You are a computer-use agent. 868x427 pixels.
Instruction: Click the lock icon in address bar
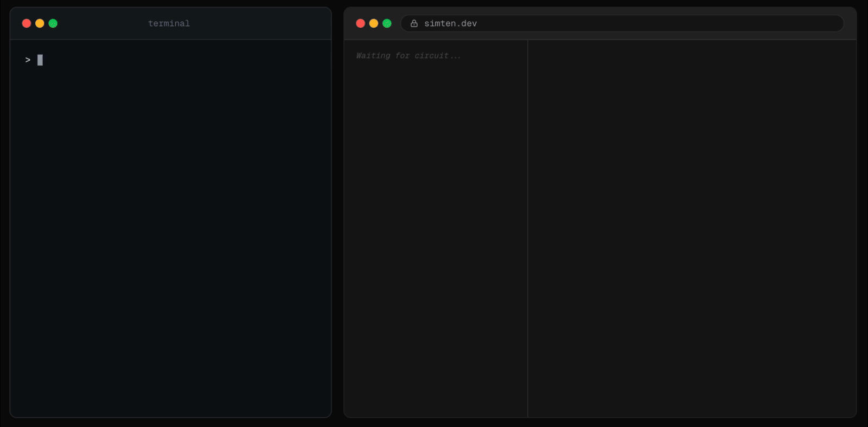click(414, 23)
